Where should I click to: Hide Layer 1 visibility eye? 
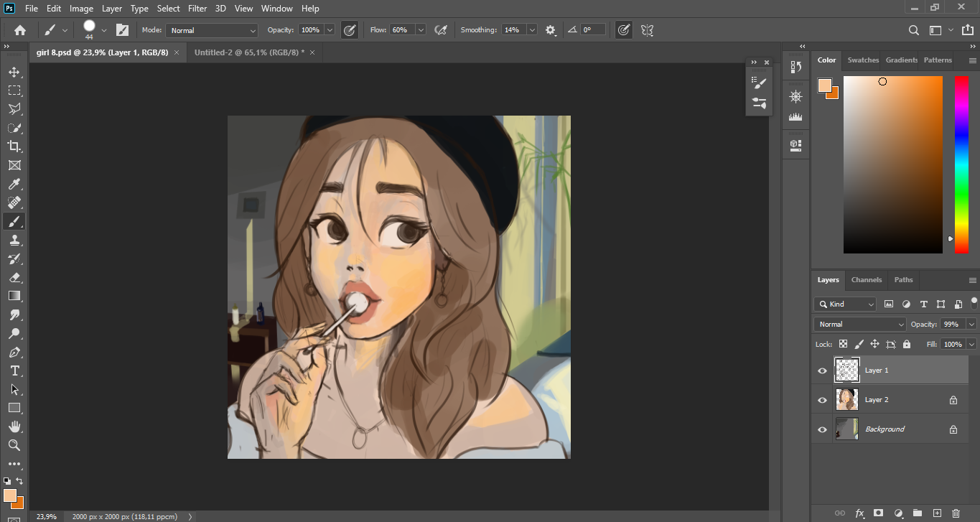(x=823, y=370)
